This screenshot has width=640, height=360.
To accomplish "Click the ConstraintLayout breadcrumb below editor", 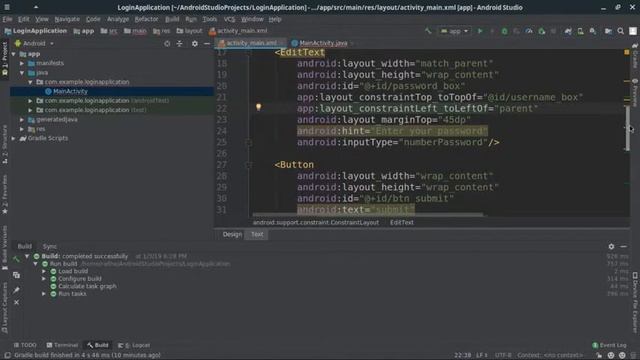I will (316, 222).
